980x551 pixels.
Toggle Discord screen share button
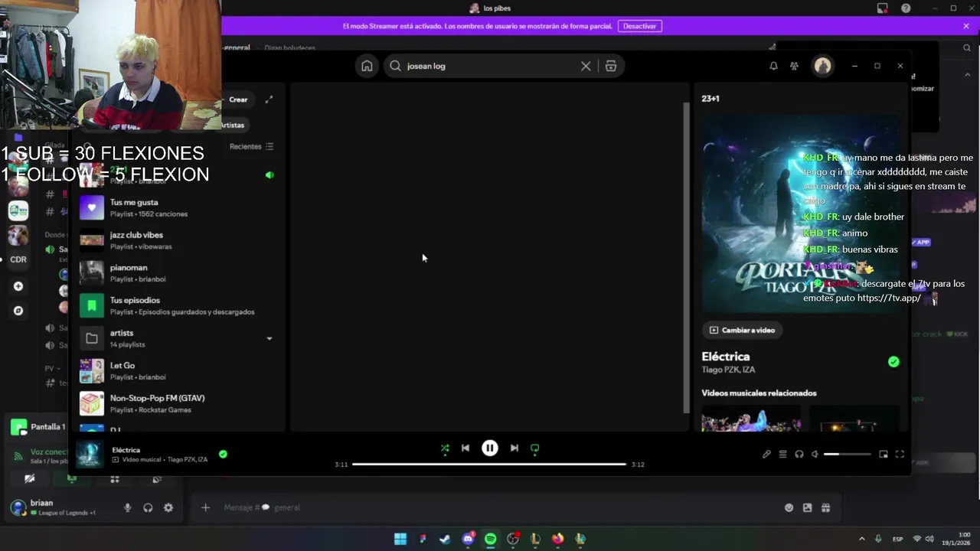(72, 479)
